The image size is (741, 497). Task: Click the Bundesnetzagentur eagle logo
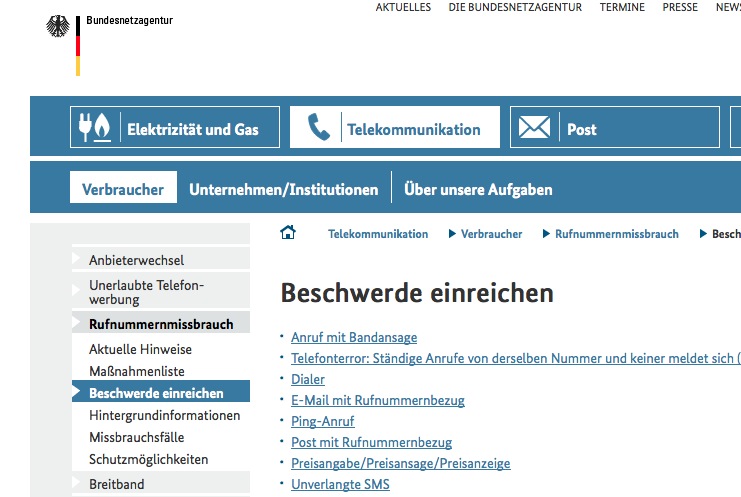57,27
